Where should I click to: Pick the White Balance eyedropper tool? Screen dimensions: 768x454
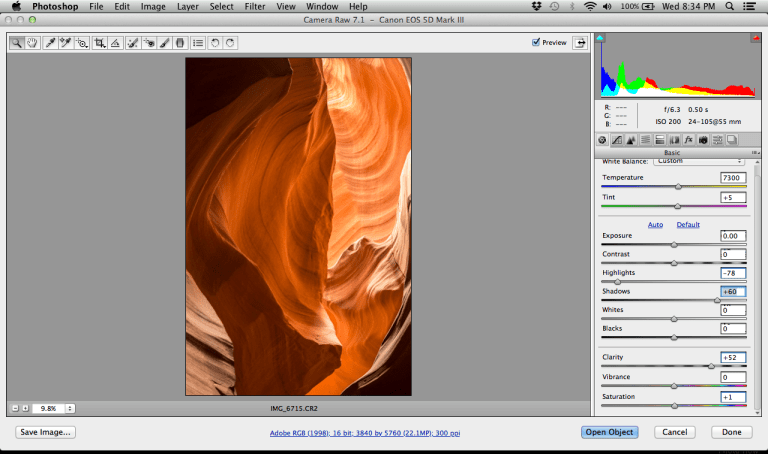click(x=49, y=43)
